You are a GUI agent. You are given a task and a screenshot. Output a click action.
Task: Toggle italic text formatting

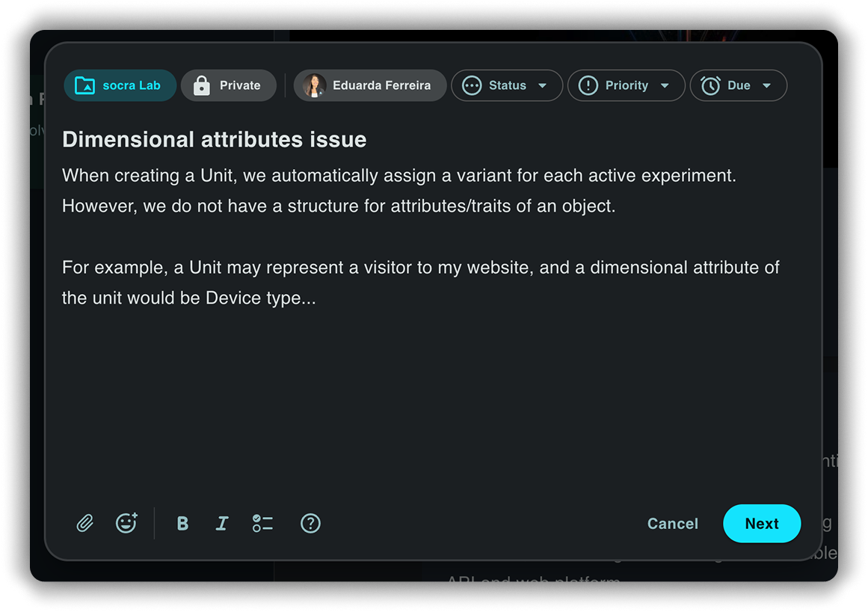click(222, 524)
